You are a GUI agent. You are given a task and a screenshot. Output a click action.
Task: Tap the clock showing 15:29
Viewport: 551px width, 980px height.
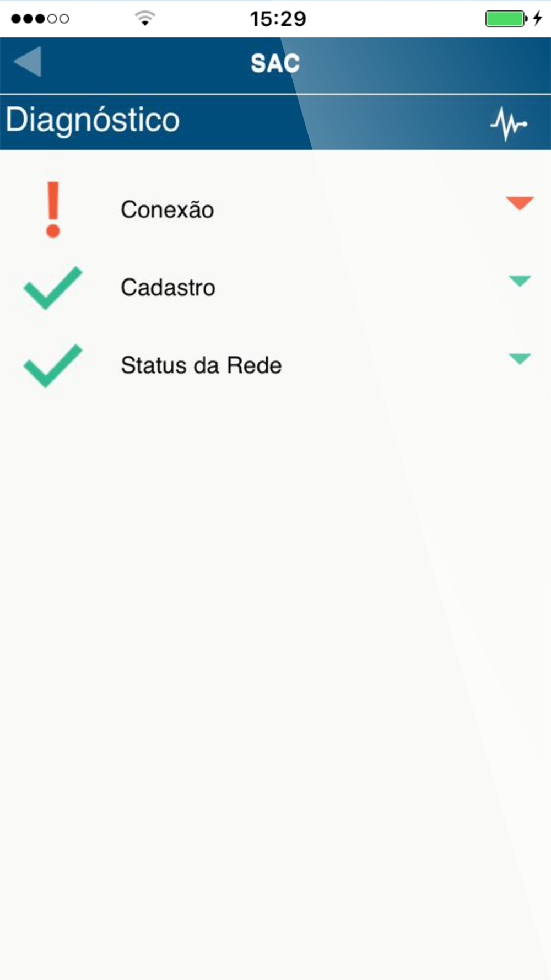tap(278, 19)
